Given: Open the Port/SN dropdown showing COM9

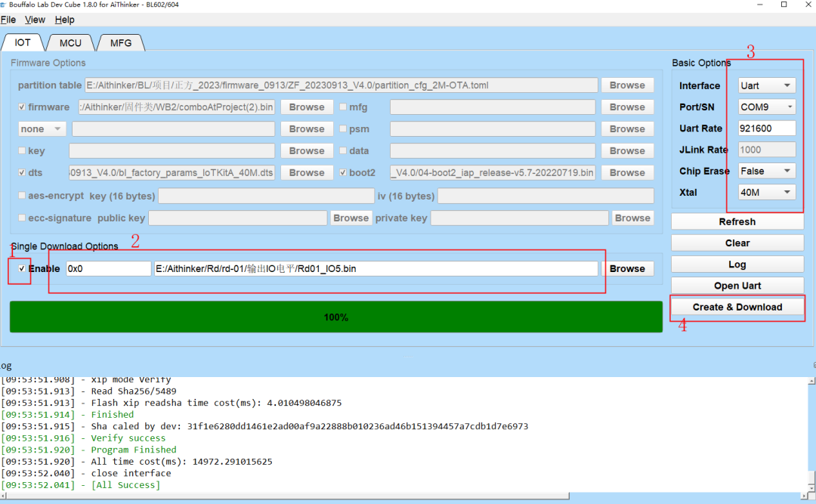Looking at the screenshot, I should tap(767, 107).
